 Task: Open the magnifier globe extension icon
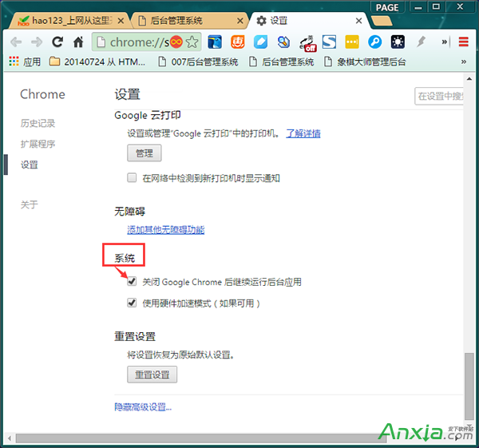[283, 42]
